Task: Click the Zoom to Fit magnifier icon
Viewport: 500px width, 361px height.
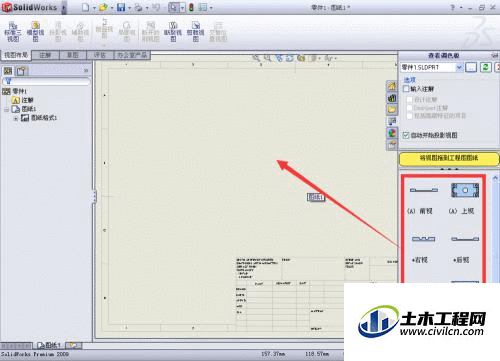Action: click(x=256, y=58)
